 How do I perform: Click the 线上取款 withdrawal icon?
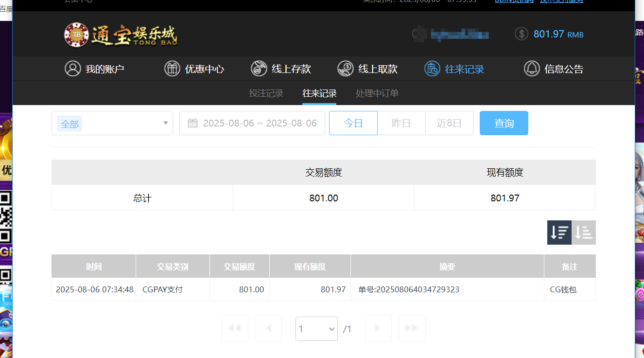tap(345, 69)
